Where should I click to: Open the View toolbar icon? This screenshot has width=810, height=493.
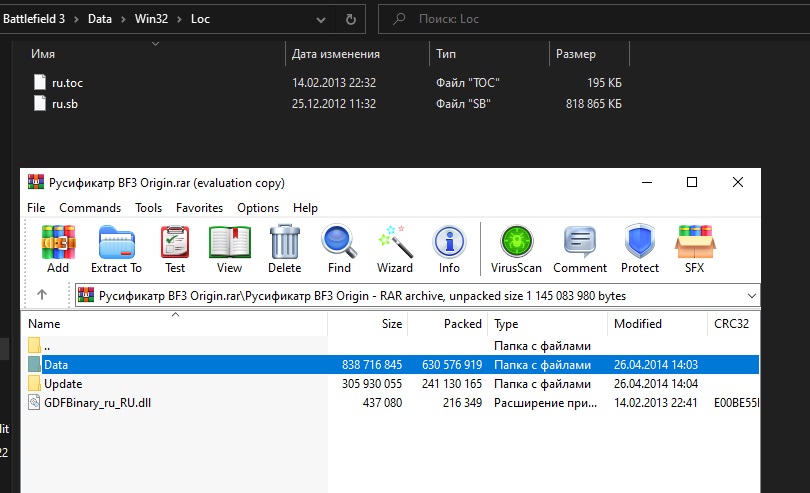(229, 242)
